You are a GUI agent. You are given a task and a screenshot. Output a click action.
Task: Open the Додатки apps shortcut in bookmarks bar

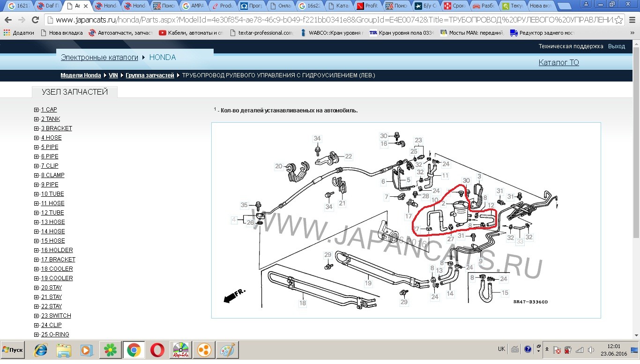[x=20, y=33]
